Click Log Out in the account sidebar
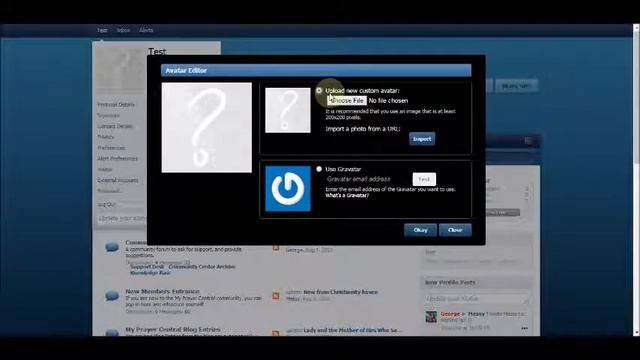Viewport: 640px width, 360px height. pos(107,204)
